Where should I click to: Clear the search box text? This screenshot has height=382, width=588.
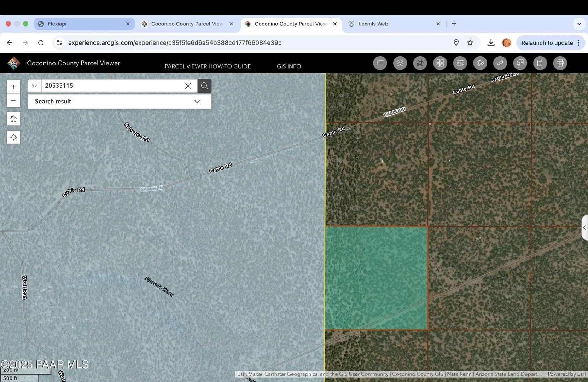[x=188, y=86]
